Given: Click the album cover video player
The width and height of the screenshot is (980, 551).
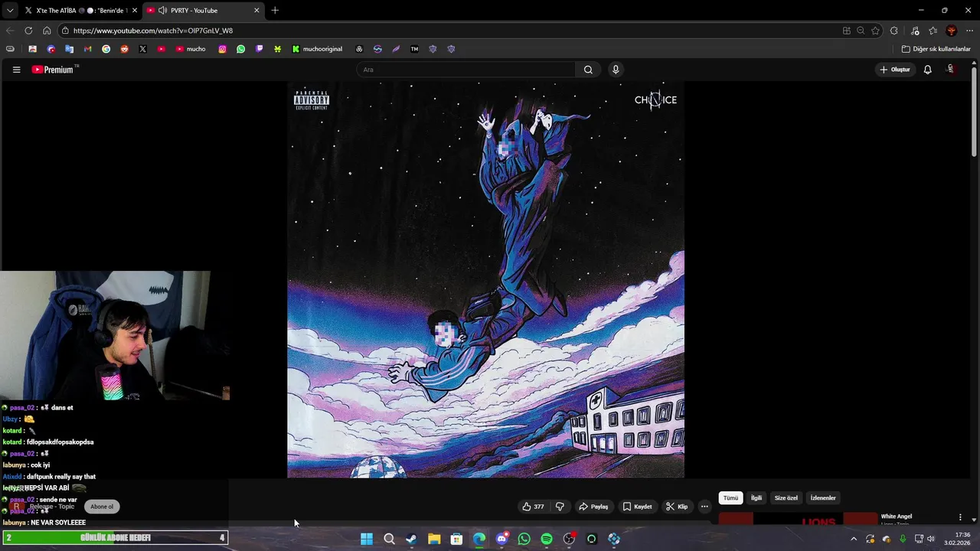Looking at the screenshot, I should [485, 279].
